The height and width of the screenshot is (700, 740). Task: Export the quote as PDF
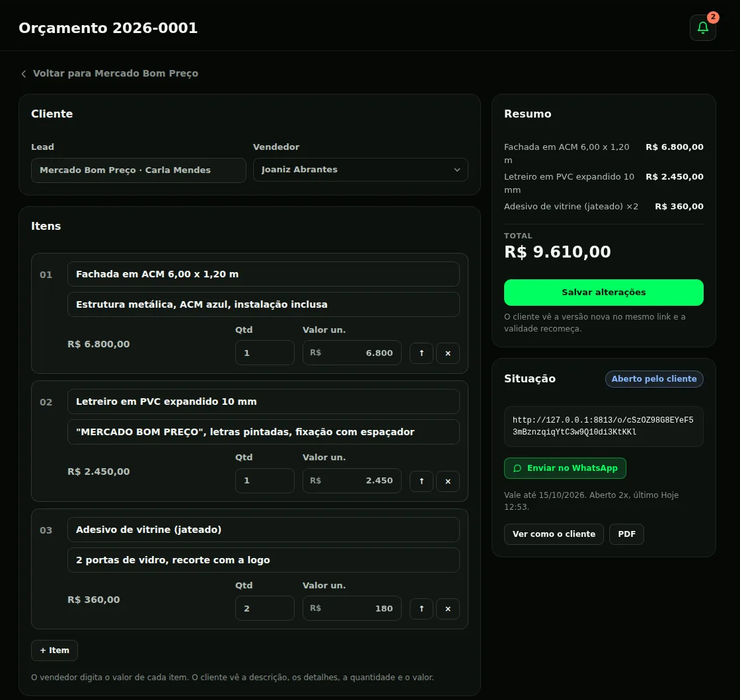(x=626, y=534)
